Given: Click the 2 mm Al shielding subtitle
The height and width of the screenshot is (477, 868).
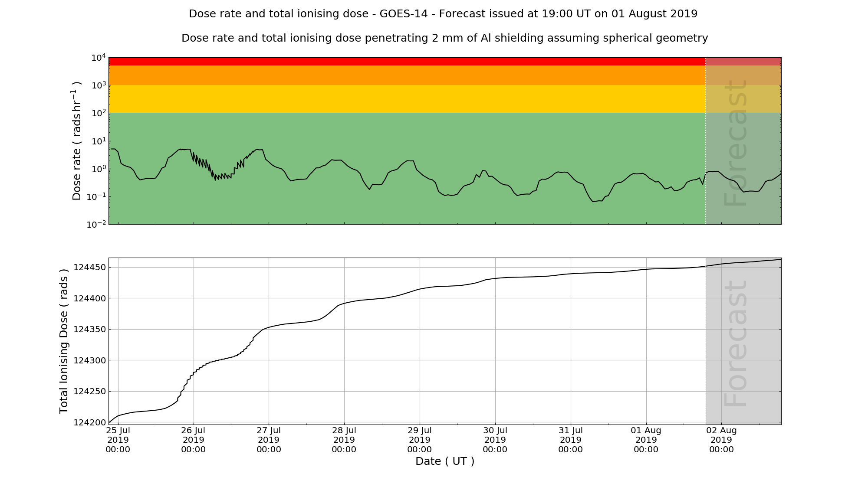Looking at the screenshot, I should [444, 38].
